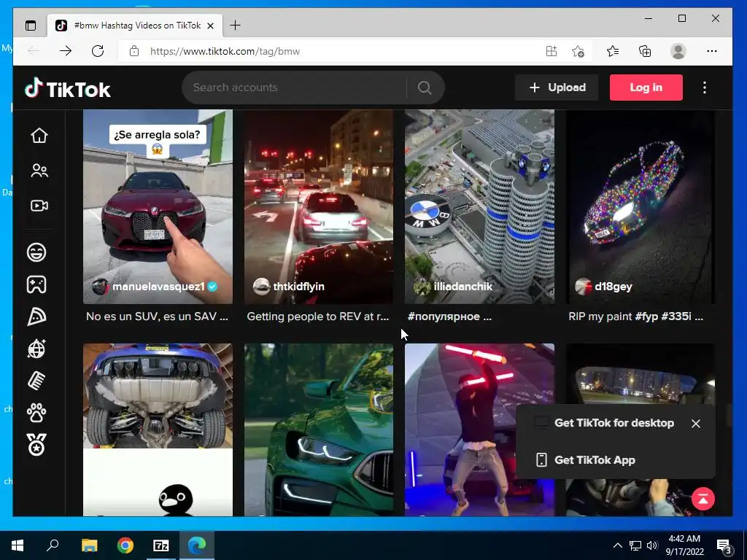Viewport: 747px width, 560px height.
Task: Click the Log in button
Action: coord(646,87)
